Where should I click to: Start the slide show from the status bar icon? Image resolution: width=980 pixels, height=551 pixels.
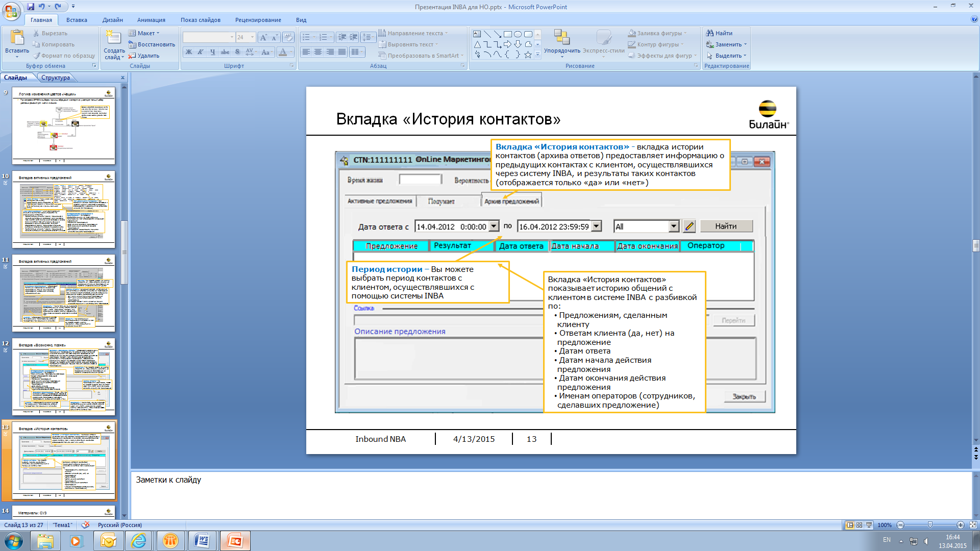click(869, 525)
